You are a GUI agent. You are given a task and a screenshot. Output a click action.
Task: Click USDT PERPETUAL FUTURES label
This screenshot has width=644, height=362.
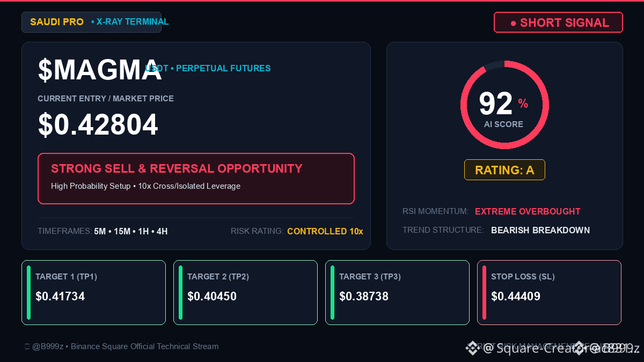(x=208, y=68)
